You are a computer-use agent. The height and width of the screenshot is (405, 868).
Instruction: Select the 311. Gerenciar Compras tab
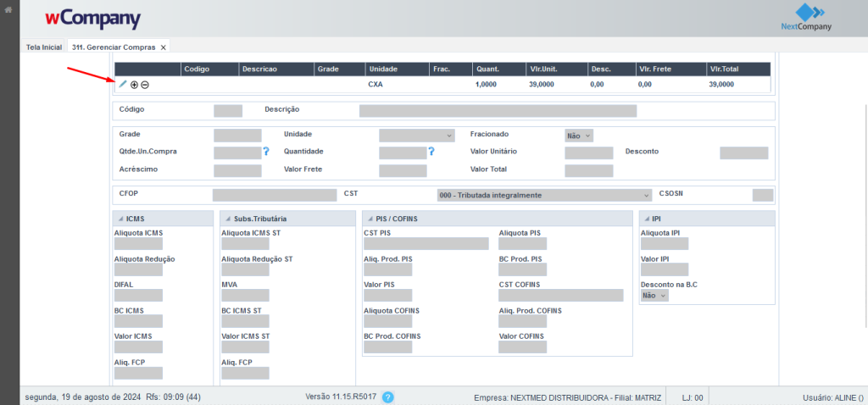pos(114,47)
